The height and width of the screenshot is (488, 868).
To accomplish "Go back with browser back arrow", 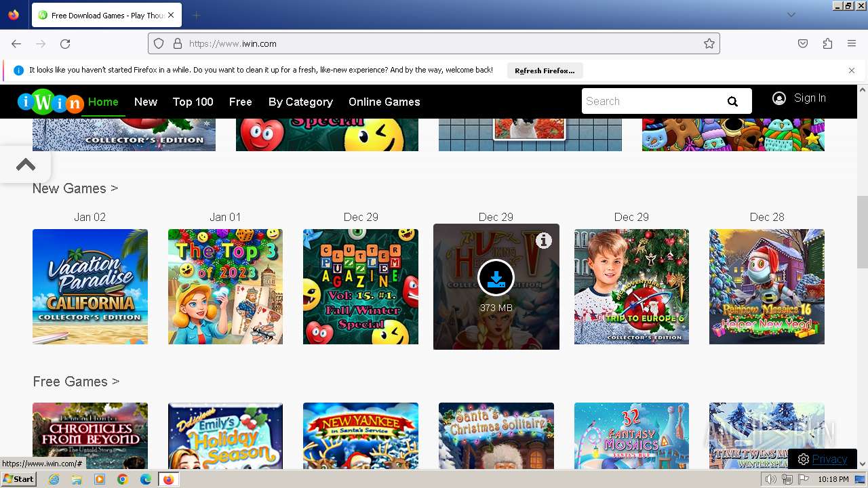I will [x=16, y=43].
